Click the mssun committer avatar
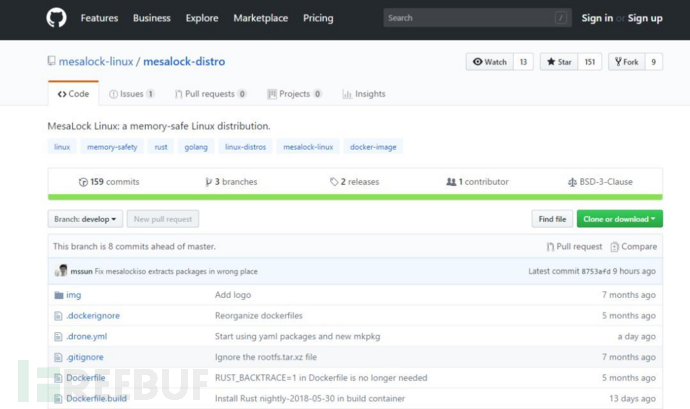690x409 pixels. pos(61,271)
